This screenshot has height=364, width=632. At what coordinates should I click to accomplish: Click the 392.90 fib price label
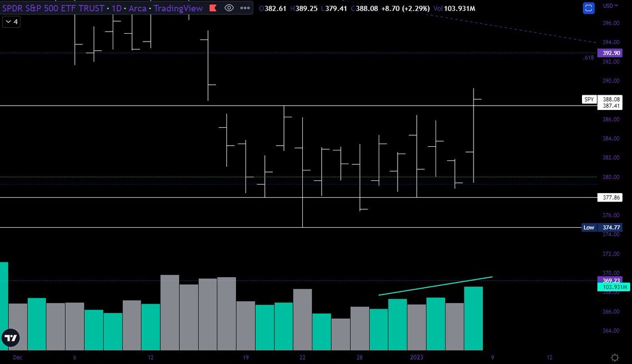coord(610,53)
